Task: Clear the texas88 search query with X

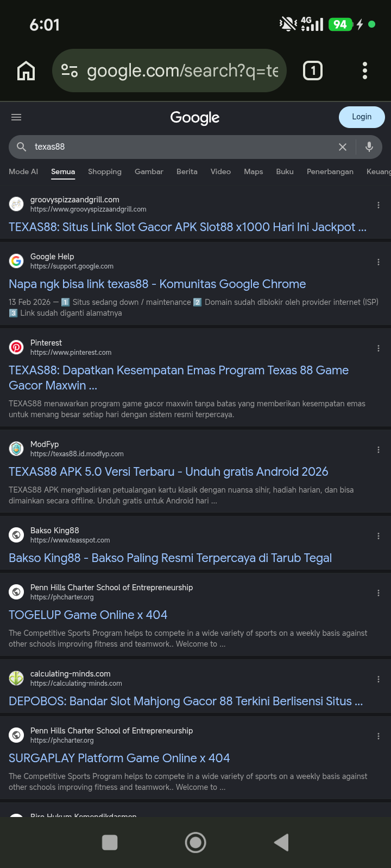Action: pos(343,147)
